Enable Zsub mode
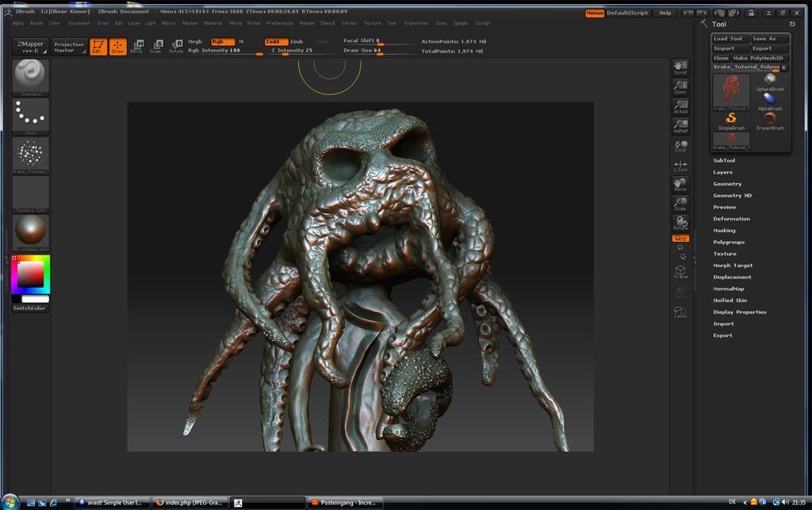Screen dimensions: 812x510 point(297,41)
